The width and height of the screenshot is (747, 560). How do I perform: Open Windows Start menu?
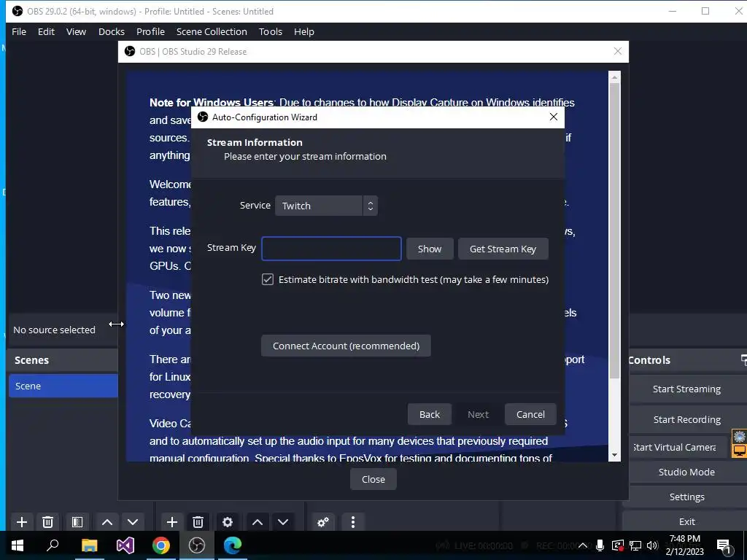(18, 545)
